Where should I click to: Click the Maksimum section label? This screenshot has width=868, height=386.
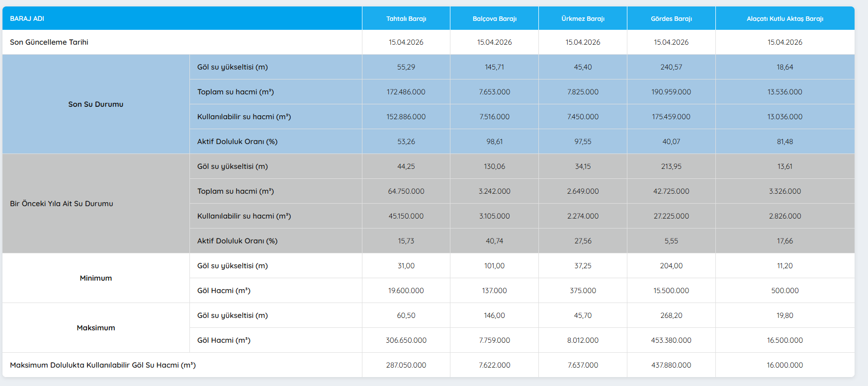tap(96, 328)
